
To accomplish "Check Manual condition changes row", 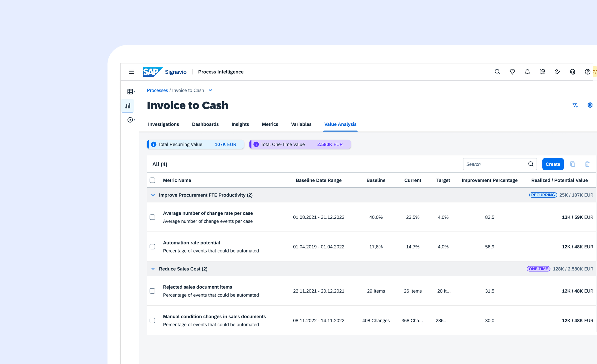I will [x=152, y=320].
